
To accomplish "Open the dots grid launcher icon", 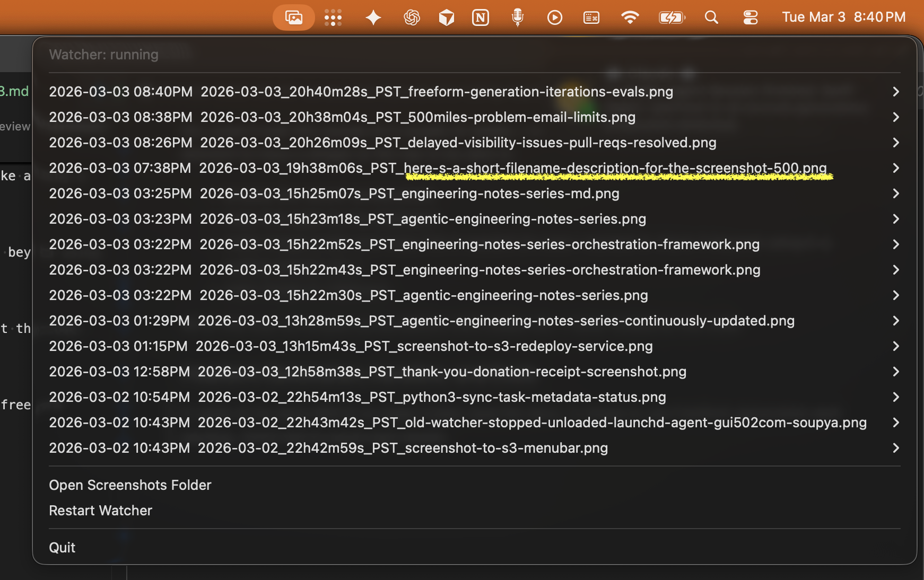I will coord(333,17).
